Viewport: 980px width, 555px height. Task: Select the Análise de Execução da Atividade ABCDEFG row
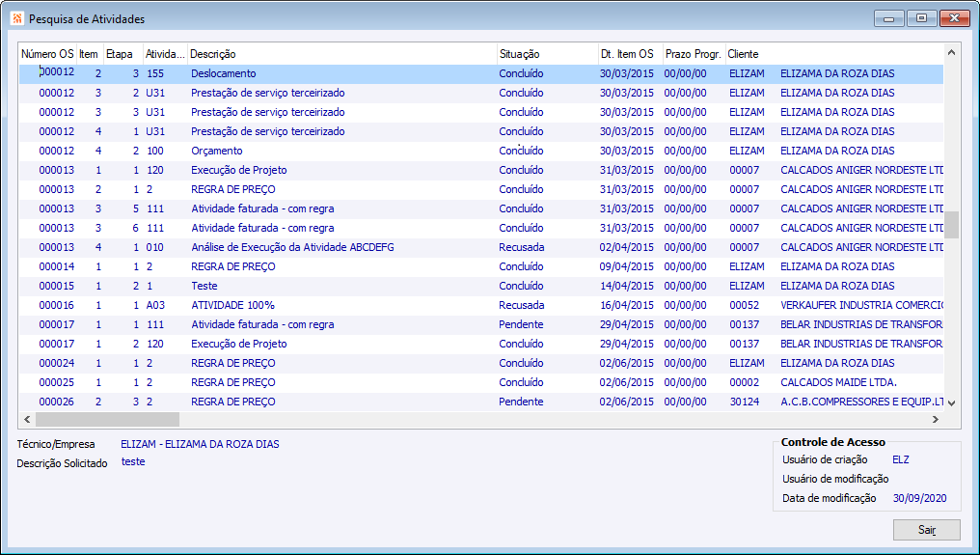point(481,247)
